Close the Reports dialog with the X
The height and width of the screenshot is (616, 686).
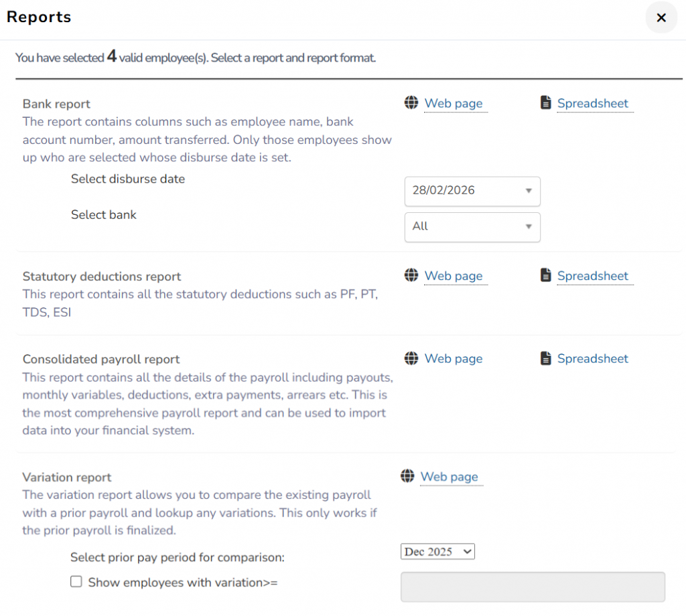661,18
